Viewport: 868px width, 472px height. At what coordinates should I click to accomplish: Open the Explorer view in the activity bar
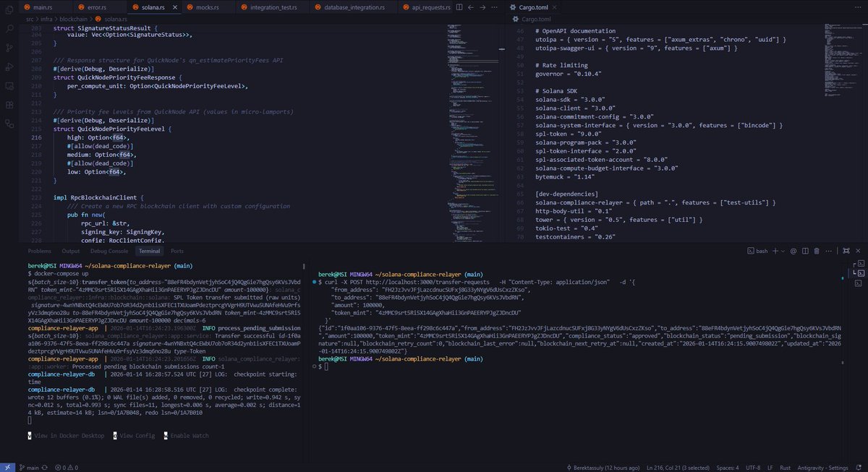pyautogui.click(x=9, y=10)
